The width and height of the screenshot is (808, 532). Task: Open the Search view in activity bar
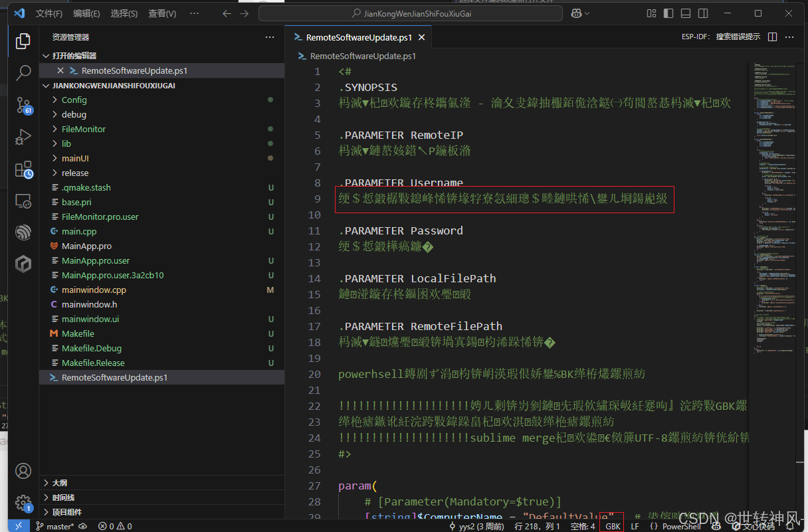(23, 73)
